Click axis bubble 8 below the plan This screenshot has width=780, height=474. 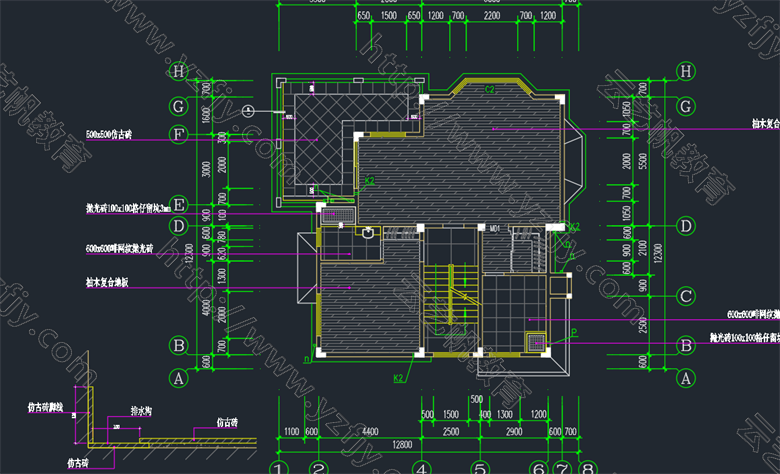click(x=587, y=468)
